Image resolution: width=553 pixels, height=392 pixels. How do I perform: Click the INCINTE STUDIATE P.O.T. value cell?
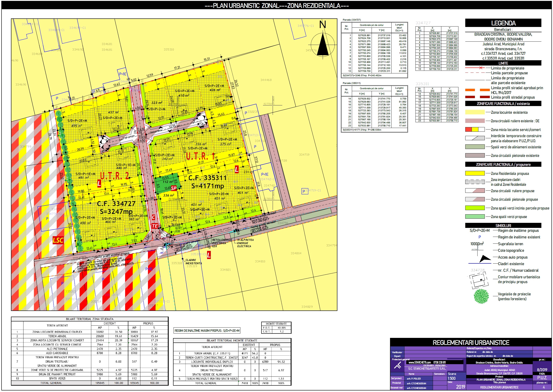pyautogui.click(x=281, y=328)
